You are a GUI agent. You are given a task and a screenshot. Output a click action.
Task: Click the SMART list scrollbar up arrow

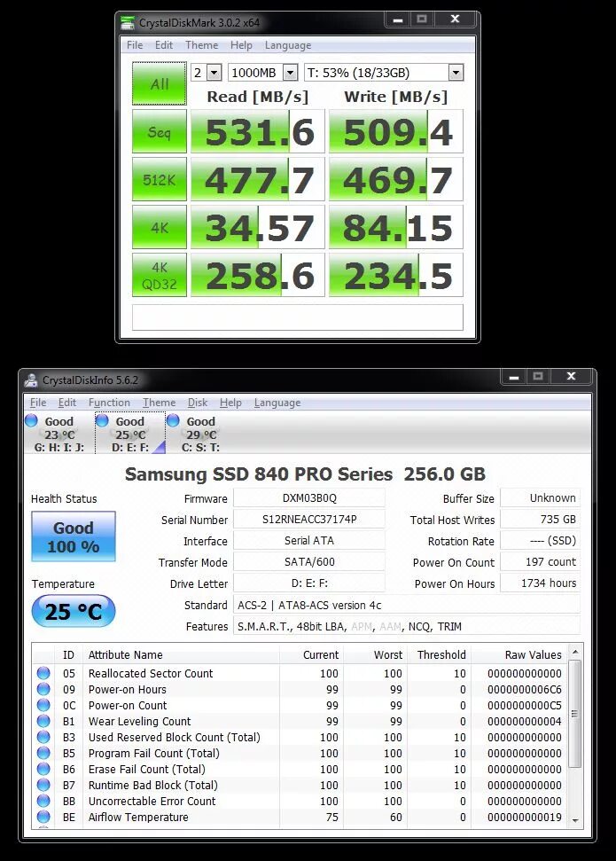[575, 652]
